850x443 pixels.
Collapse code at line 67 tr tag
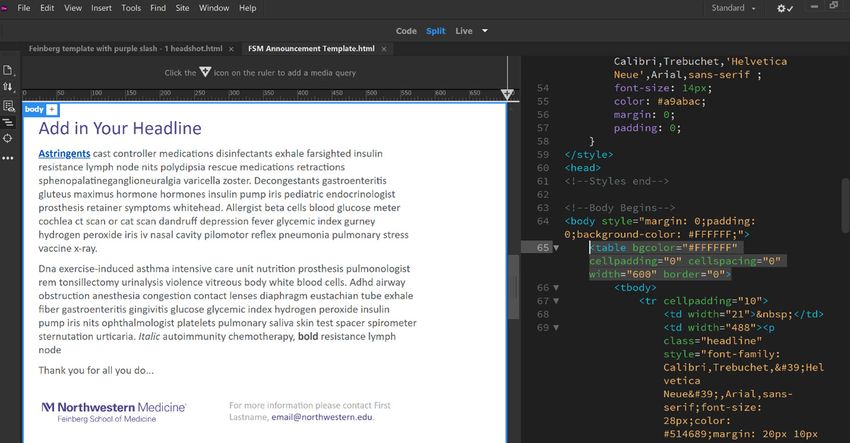pyautogui.click(x=556, y=301)
